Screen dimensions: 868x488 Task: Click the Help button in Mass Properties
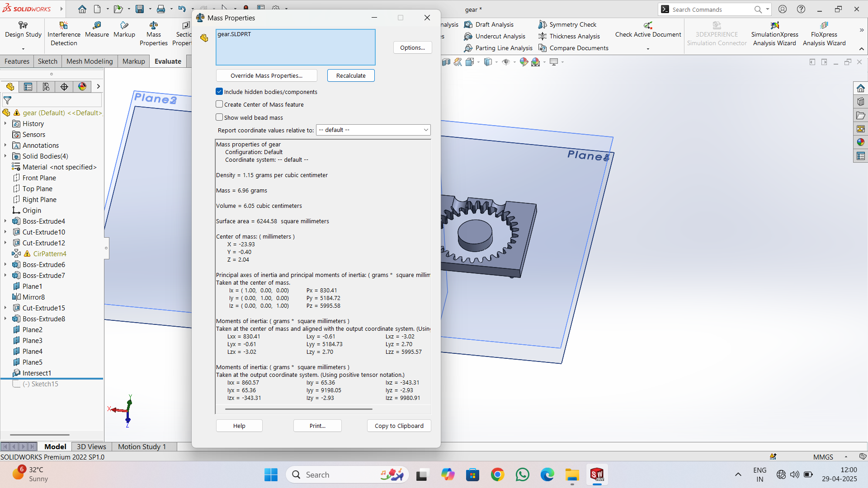coord(239,426)
